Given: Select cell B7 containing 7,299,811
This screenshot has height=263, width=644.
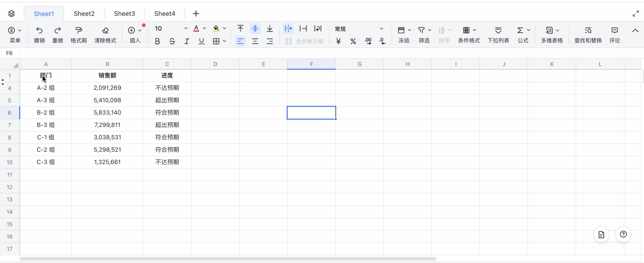Looking at the screenshot, I should pos(107,125).
